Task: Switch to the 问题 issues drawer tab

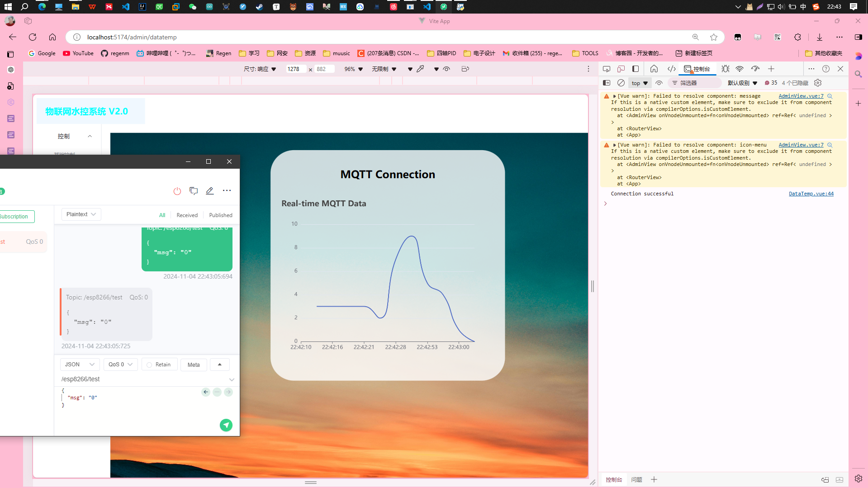Action: click(x=636, y=479)
